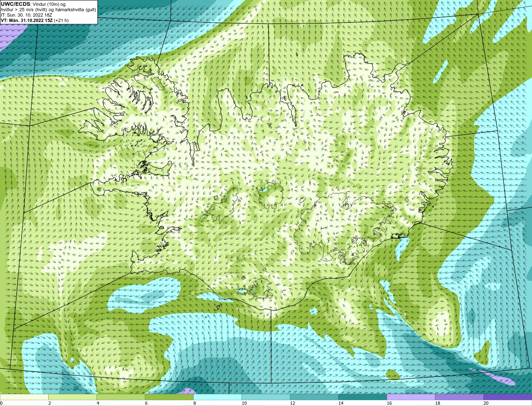Viewport: 532px width, 406px height.
Task: Click the scale label "6"
Action: pyautogui.click(x=146, y=403)
